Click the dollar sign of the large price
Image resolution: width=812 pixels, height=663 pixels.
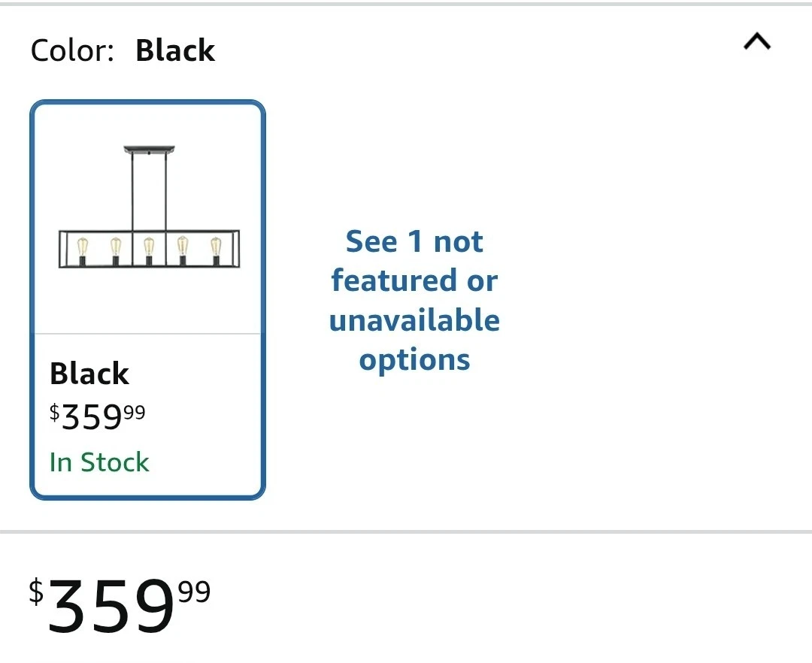(x=36, y=592)
